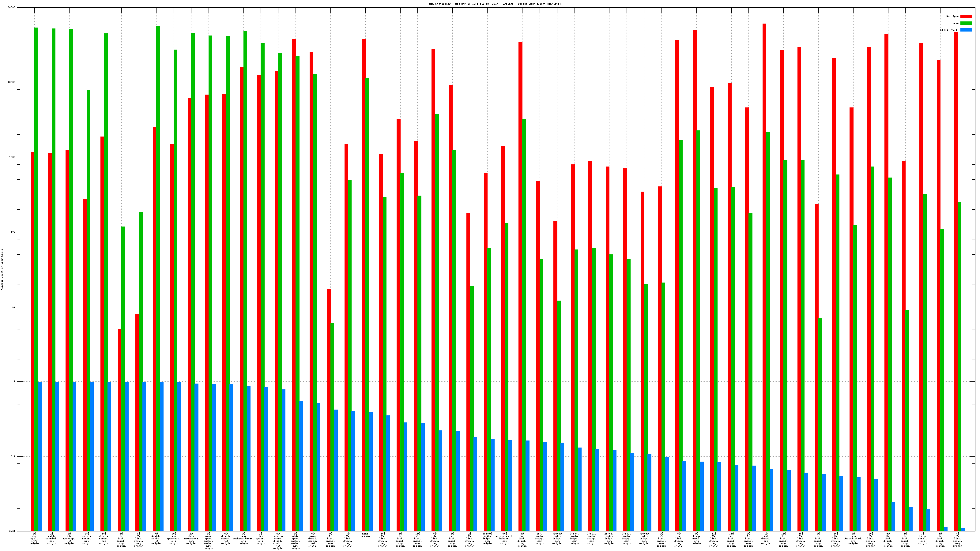Click the zen.spamhaus.org x-axis label
Image resolution: width=980 pixels, height=551 pixels.
173,539
